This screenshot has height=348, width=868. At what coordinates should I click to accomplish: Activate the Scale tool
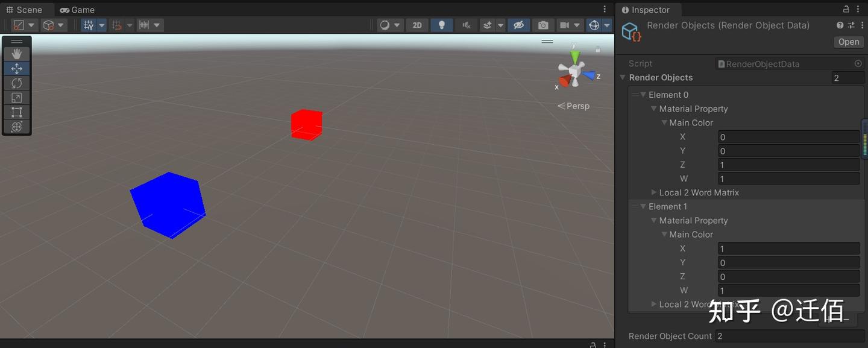tap(16, 97)
